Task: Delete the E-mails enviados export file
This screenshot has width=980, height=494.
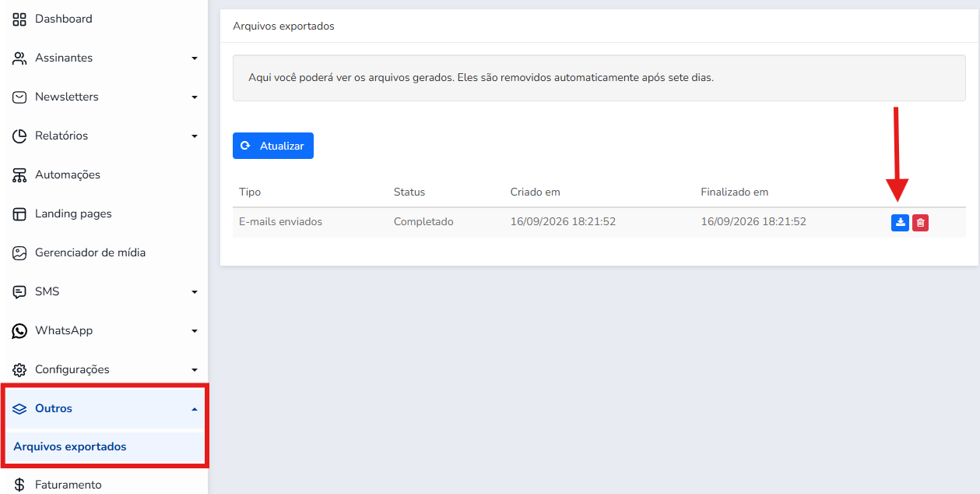Action: click(920, 222)
